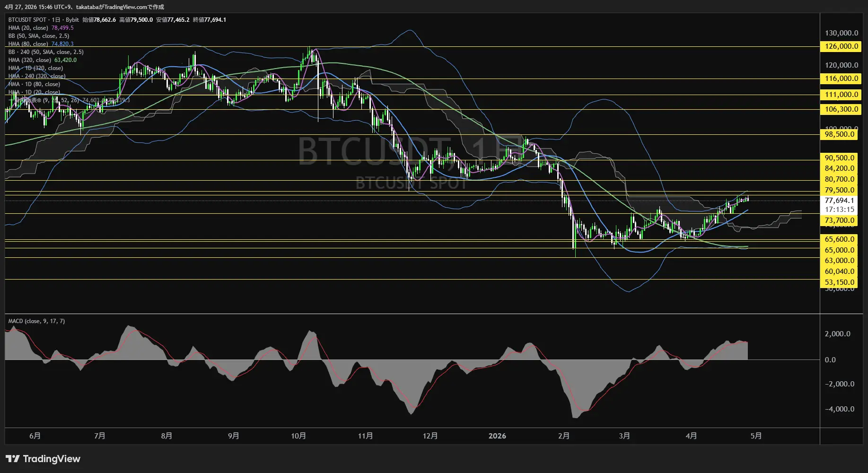This screenshot has height=473, width=868.
Task: Select the HMA・240 (320, close) legend entry
Action: (x=35, y=76)
